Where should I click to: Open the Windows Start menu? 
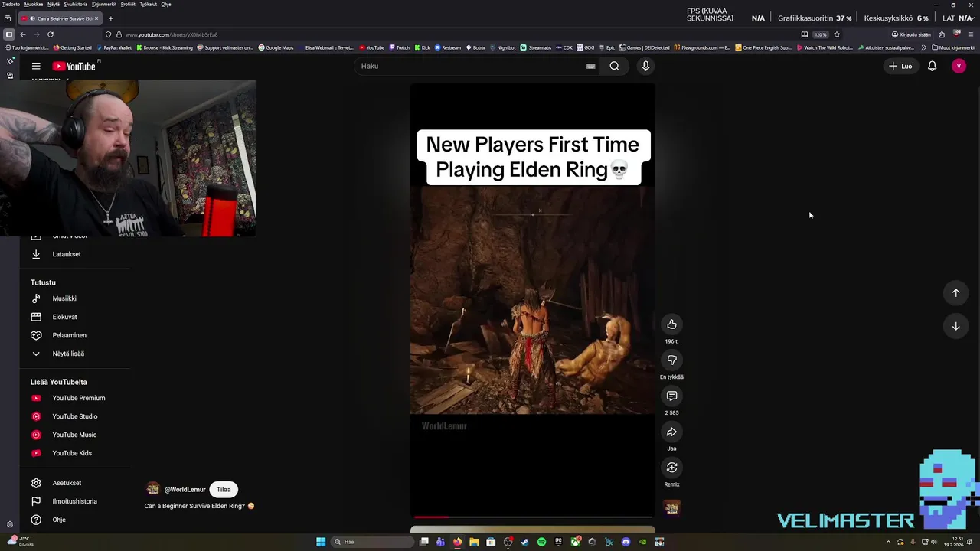pos(321,542)
